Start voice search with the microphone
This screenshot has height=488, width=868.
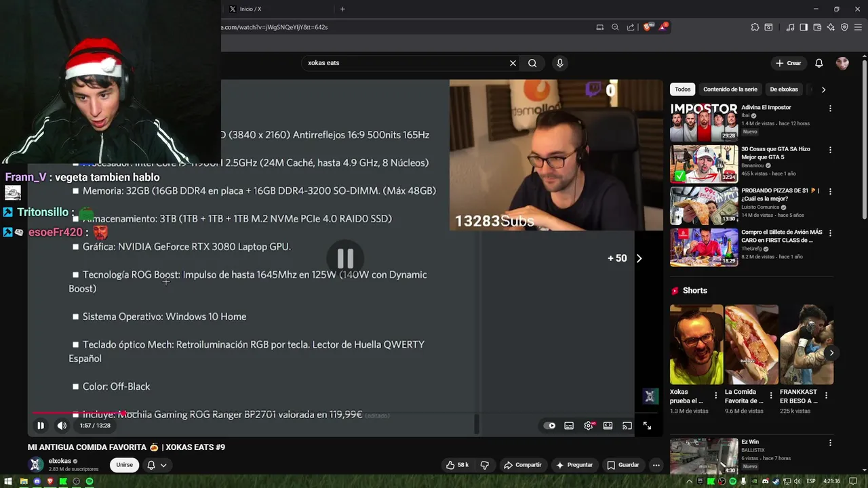(x=559, y=63)
